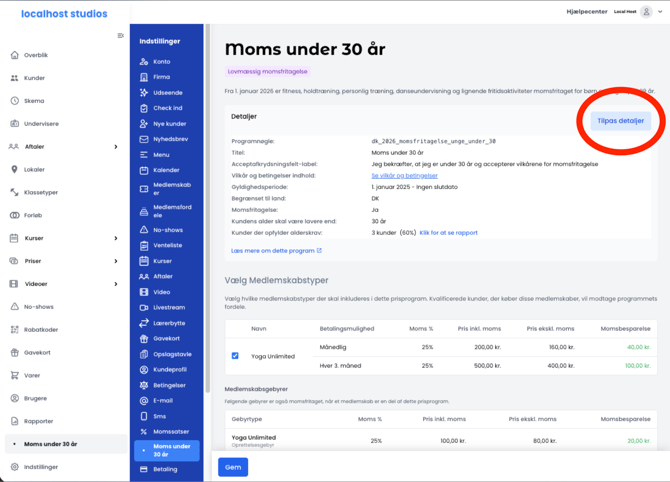Expand the Videoer submenu

(116, 284)
